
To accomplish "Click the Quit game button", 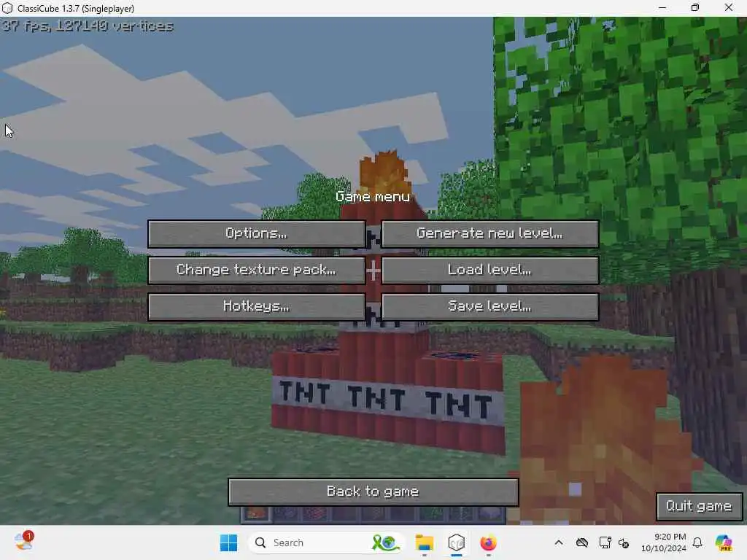I will click(699, 506).
